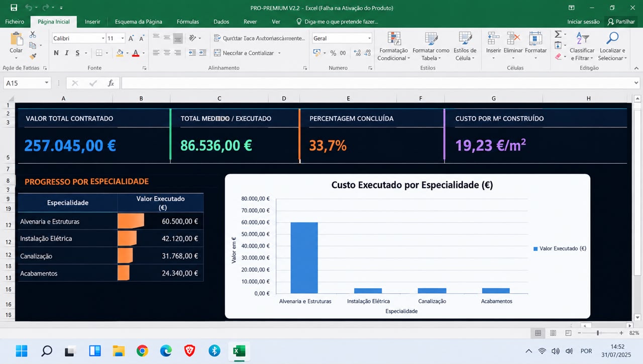Click the Partilhar share button

coord(621,22)
